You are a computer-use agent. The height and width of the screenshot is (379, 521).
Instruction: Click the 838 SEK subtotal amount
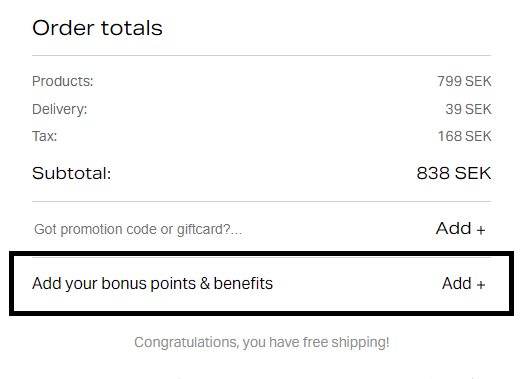pos(454,173)
